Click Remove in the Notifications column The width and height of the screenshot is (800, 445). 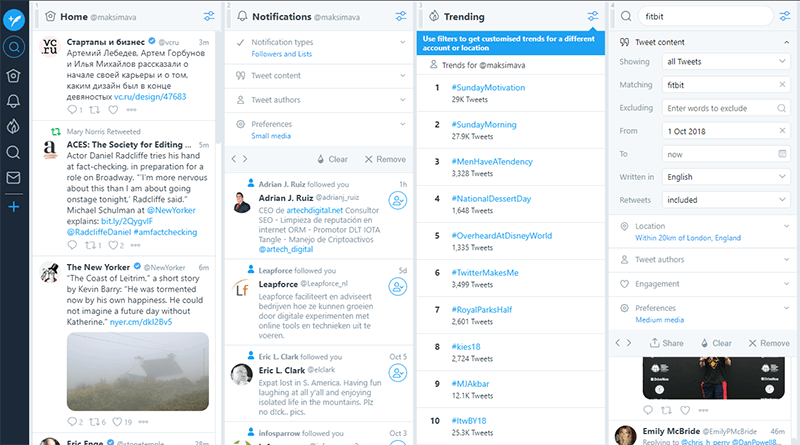[385, 159]
